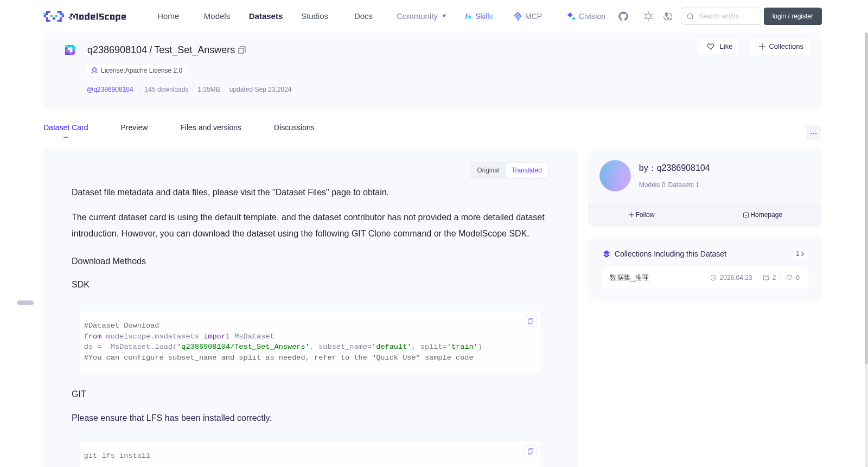Image resolution: width=868 pixels, height=467 pixels.
Task: Like this dataset
Action: tap(719, 47)
